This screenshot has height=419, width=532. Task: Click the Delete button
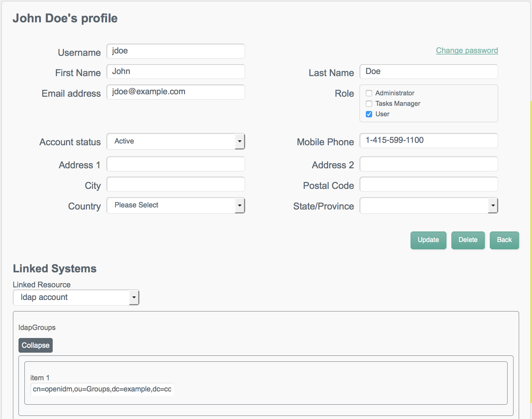(x=468, y=240)
